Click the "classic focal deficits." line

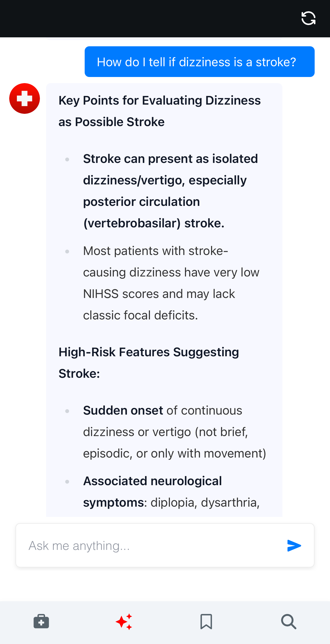pyautogui.click(x=140, y=315)
